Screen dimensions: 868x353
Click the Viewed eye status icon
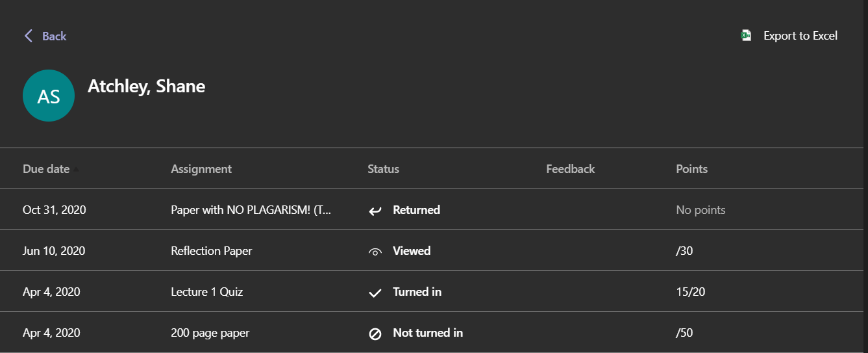pyautogui.click(x=375, y=252)
